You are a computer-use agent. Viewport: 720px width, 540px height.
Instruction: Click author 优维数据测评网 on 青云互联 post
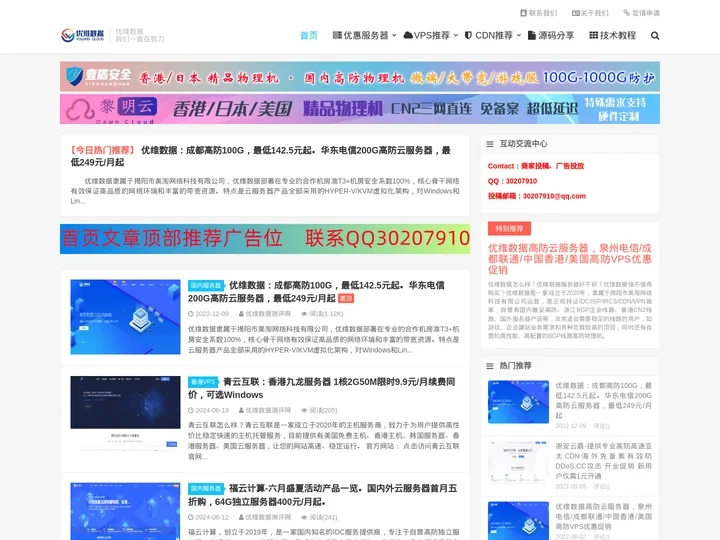point(268,411)
